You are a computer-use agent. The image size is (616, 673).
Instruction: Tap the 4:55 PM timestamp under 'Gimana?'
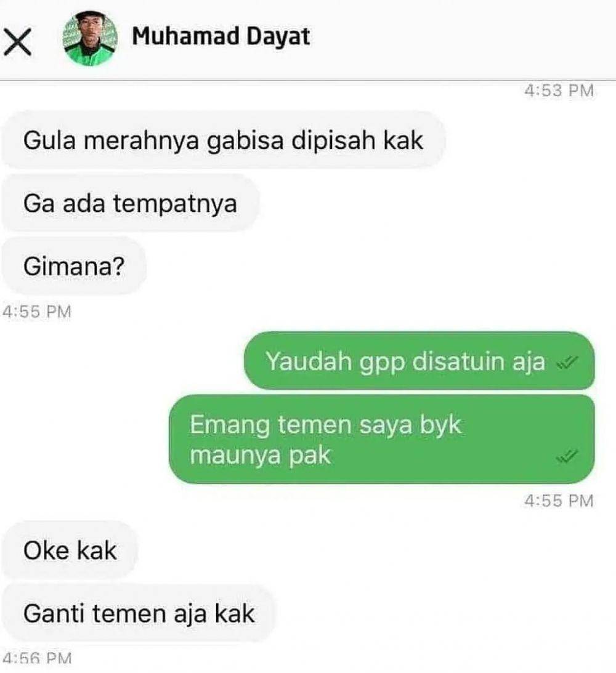pyautogui.click(x=37, y=312)
